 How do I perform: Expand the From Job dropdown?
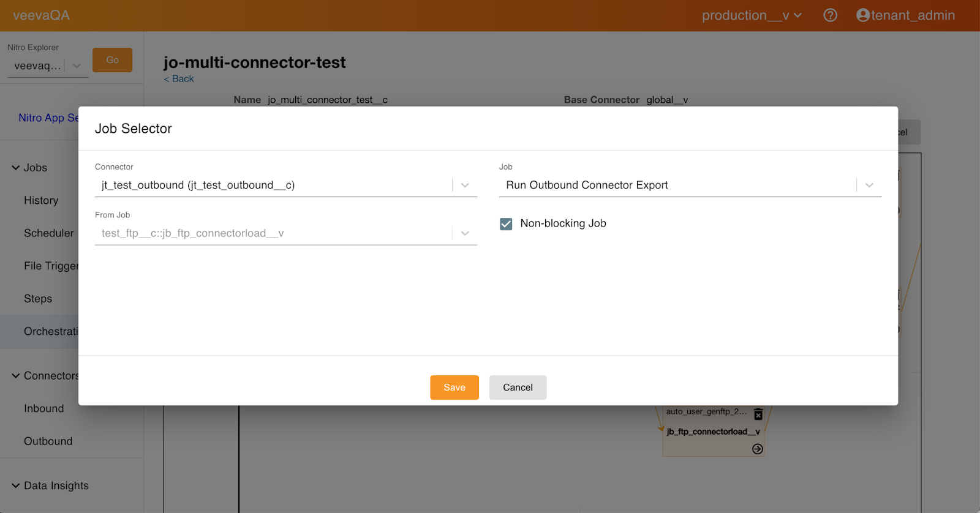click(465, 233)
